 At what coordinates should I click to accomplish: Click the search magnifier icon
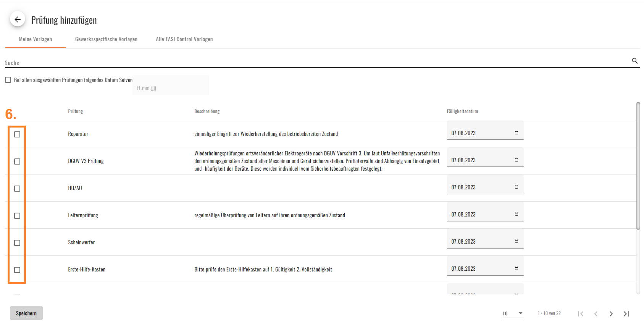(635, 61)
